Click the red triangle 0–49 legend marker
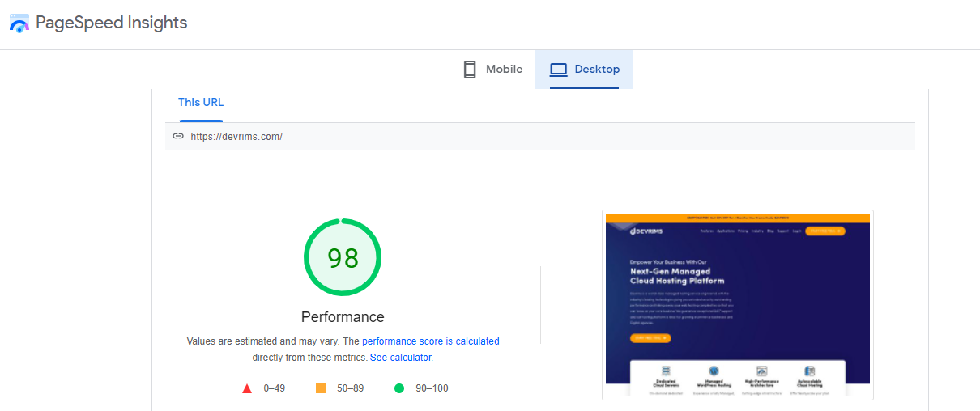The image size is (980, 411). (x=247, y=388)
